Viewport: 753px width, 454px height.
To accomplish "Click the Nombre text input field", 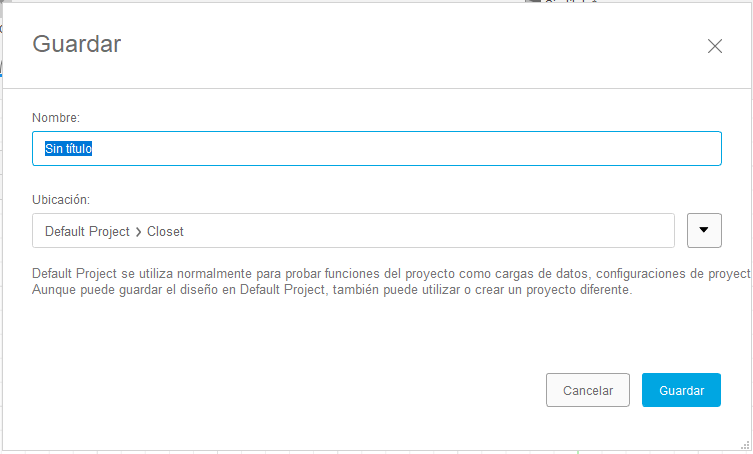I will tap(376, 149).
